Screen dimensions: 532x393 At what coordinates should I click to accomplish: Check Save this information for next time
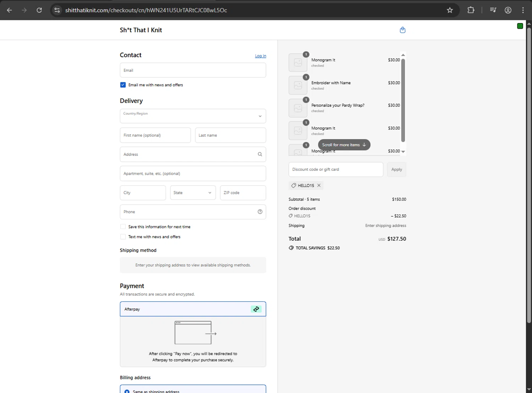[123, 226]
